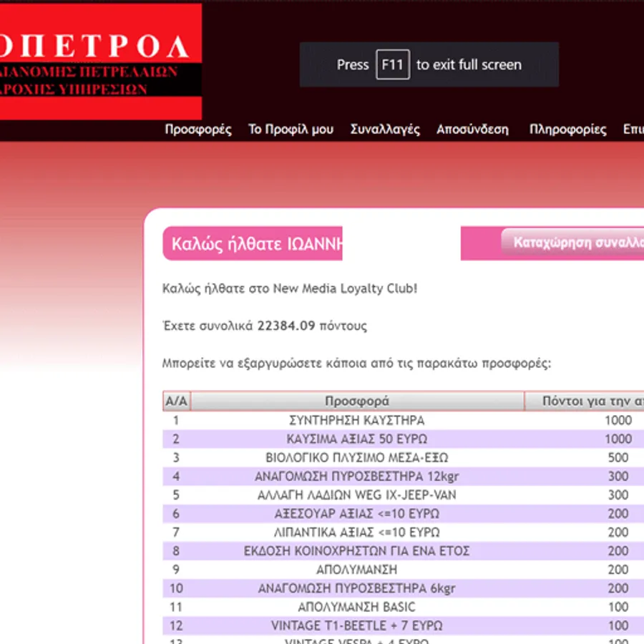Select ΑΝΑΓΟΜΩΣΗ ΠΥΡΟΣΒΕΣΤΗΡΑ 12kgr offer
Image resolution: width=644 pixels, height=644 pixels.
coord(404,476)
